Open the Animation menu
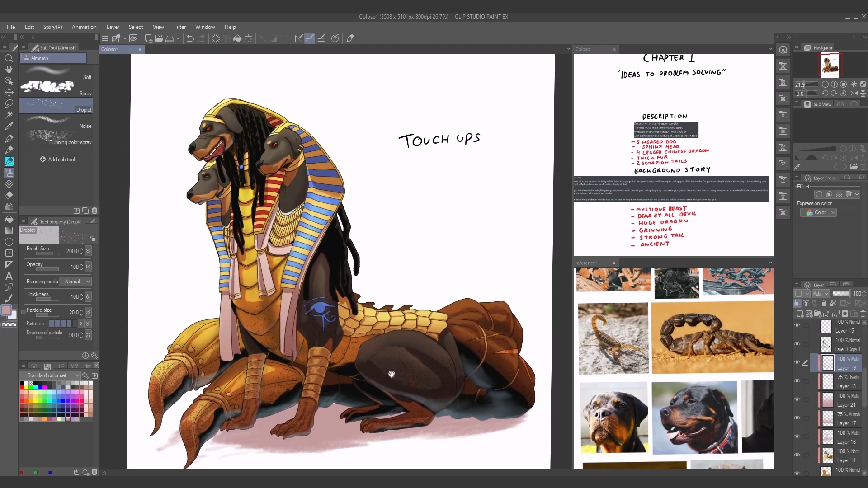Screen dimensions: 868x488 coord(84,27)
